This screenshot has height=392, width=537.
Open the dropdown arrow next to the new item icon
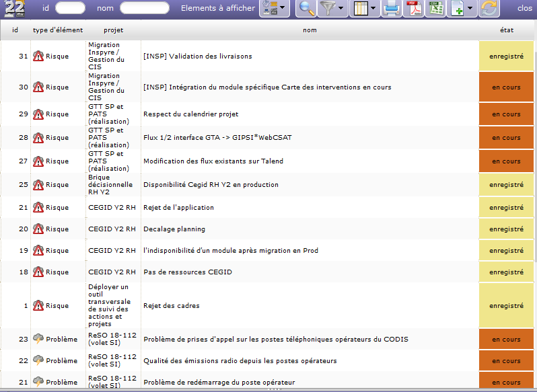(x=470, y=9)
